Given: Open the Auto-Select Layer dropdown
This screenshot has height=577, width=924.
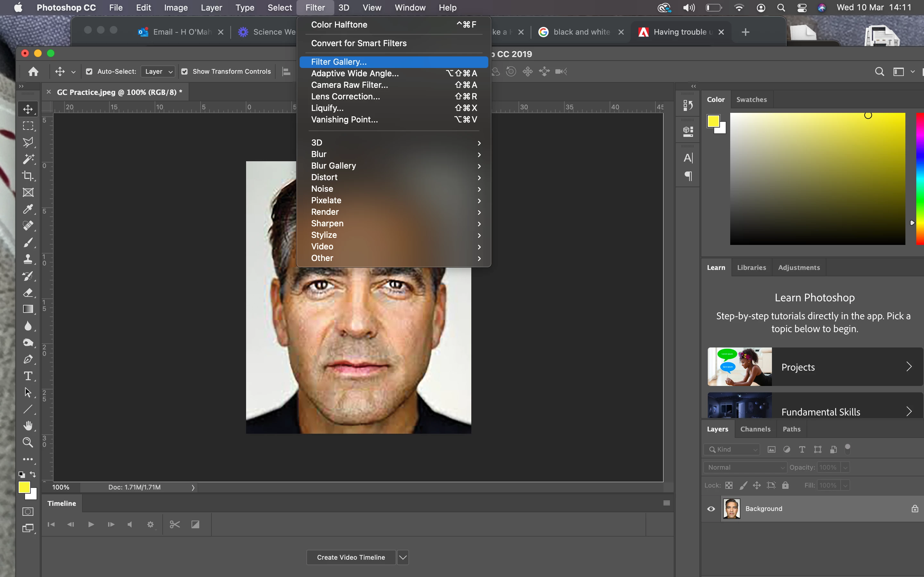Looking at the screenshot, I should click(x=158, y=71).
